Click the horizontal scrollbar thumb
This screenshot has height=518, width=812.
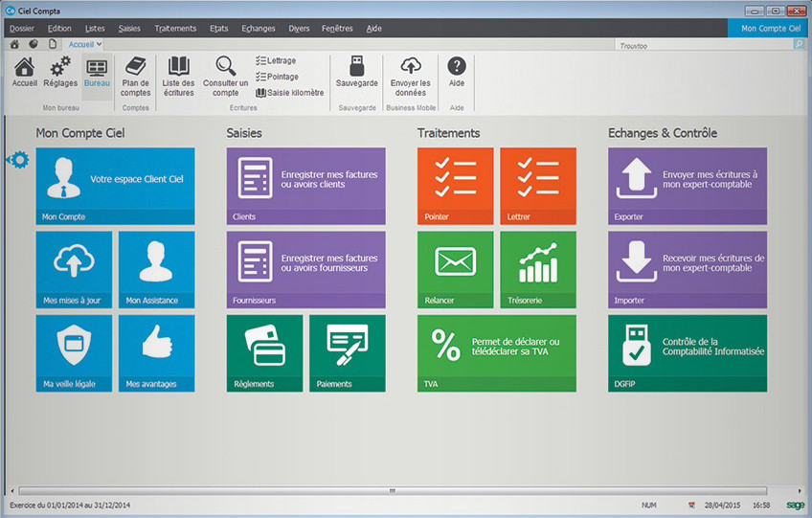(x=393, y=490)
